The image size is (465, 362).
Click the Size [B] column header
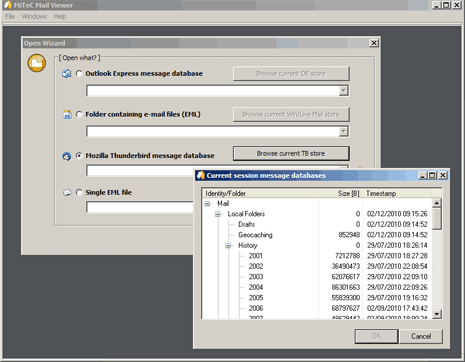click(x=339, y=193)
